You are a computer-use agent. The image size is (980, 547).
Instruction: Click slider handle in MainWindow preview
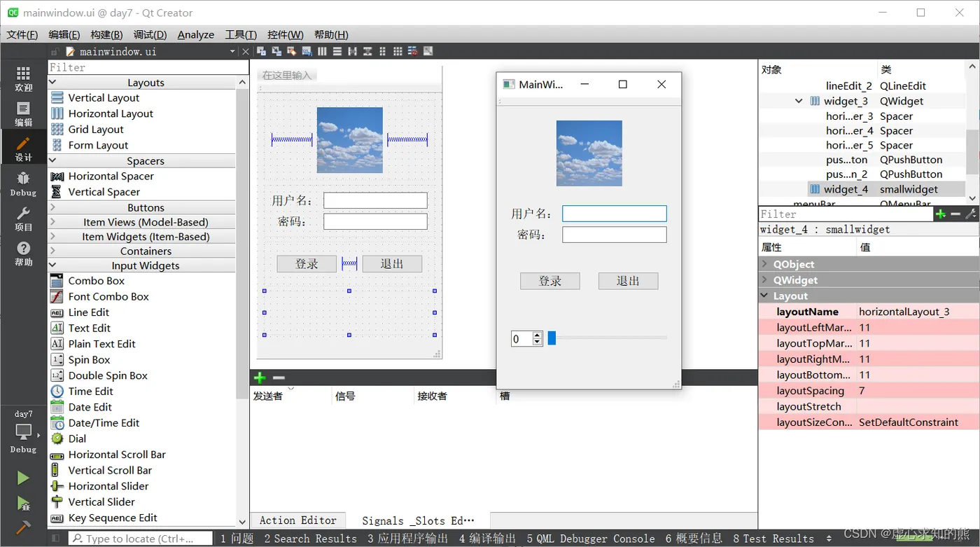click(x=552, y=338)
